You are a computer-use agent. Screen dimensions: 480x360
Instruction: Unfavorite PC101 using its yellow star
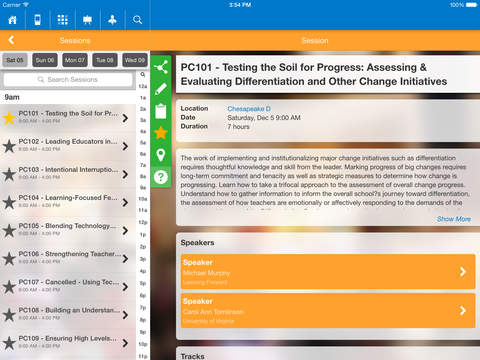point(9,118)
